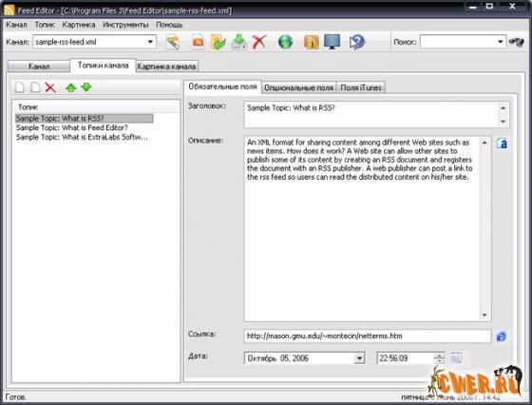The image size is (532, 405).
Task: Click the Ссылка URL input field
Action: click(367, 337)
